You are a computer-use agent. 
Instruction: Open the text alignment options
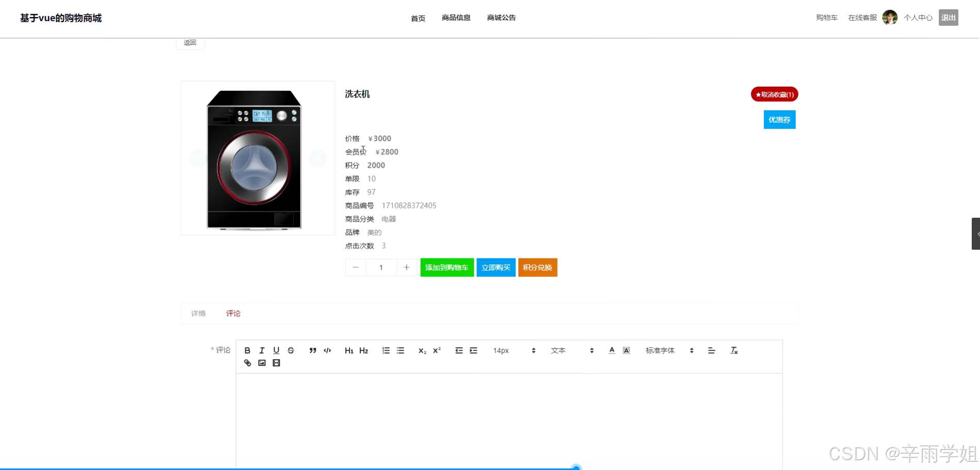coord(711,350)
